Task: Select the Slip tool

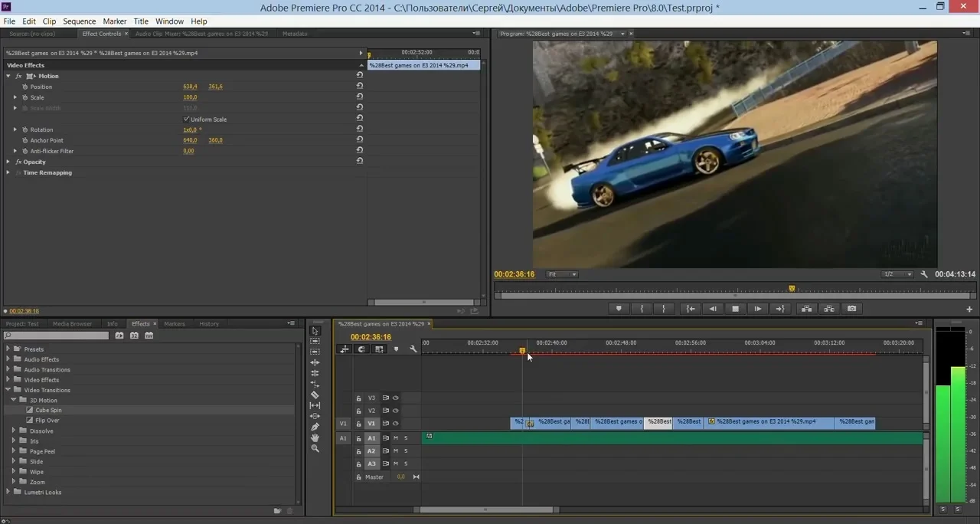Action: tap(315, 405)
